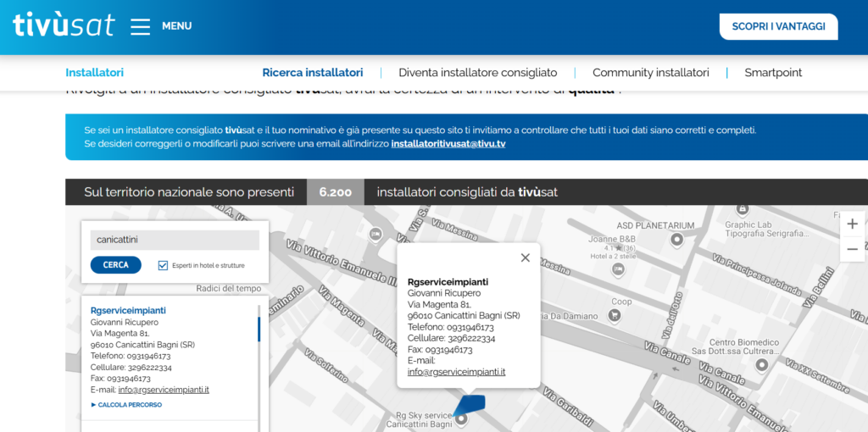Zoom out the map
The image size is (868, 432).
(x=853, y=249)
